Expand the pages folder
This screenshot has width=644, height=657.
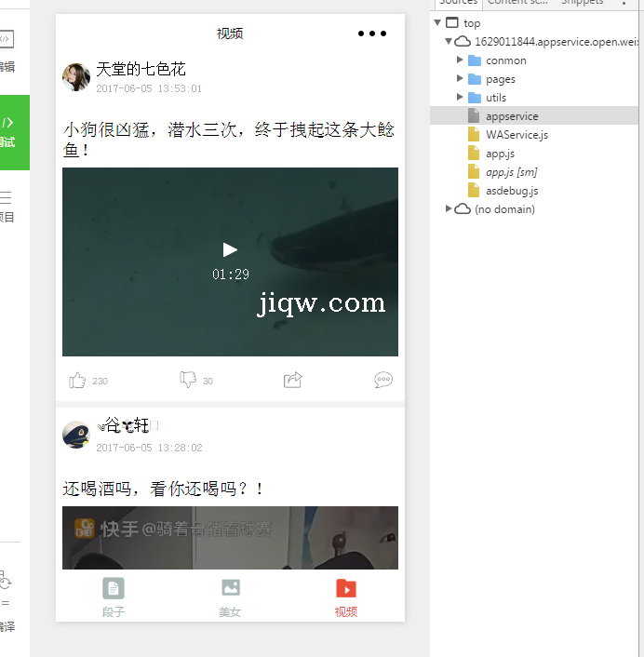pos(460,79)
